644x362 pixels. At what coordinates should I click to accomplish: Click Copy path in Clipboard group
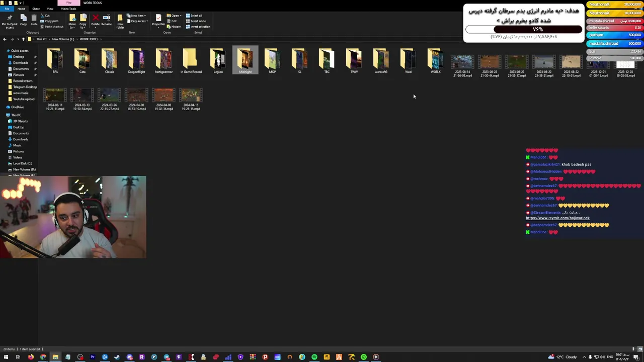(x=50, y=21)
